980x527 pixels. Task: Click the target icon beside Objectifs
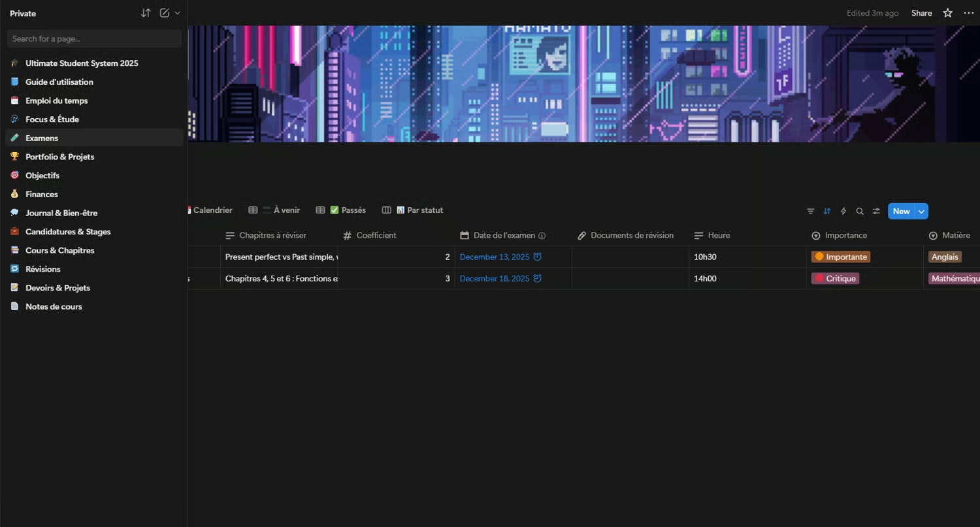14,176
